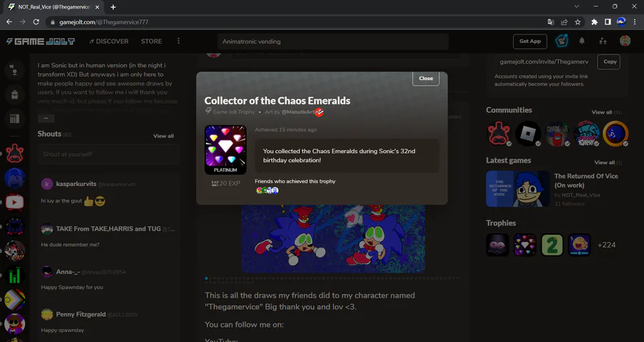Open browser side panel icon
The height and width of the screenshot is (342, 644).
tap(608, 21)
